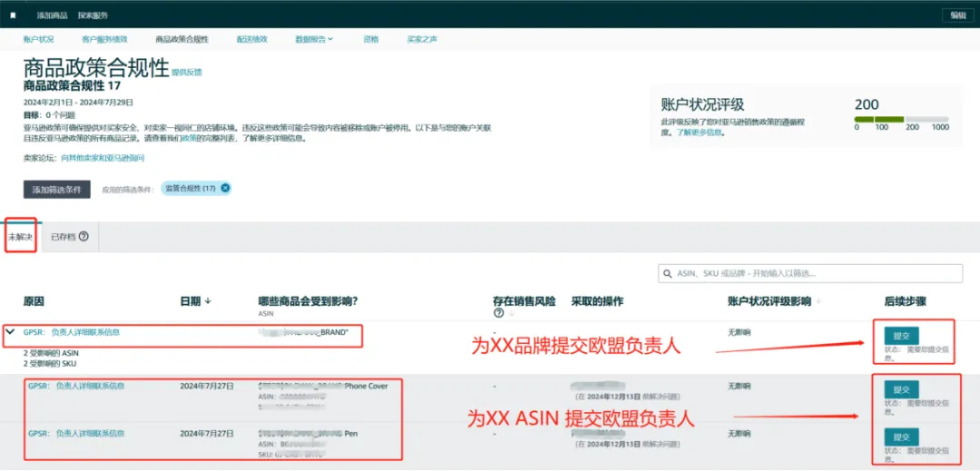Image resolution: width=980 pixels, height=471 pixels.
Task: Click 提供反馈 link beside page title
Action: pos(187,73)
